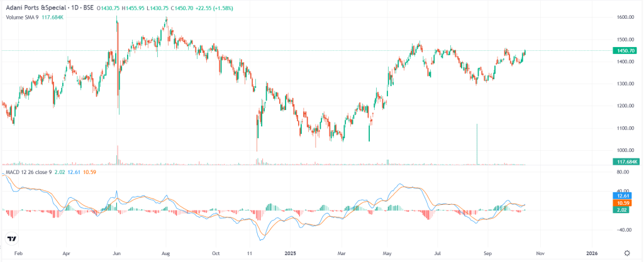Click the Jun label on time axis
This screenshot has width=644, height=262.
click(x=116, y=253)
